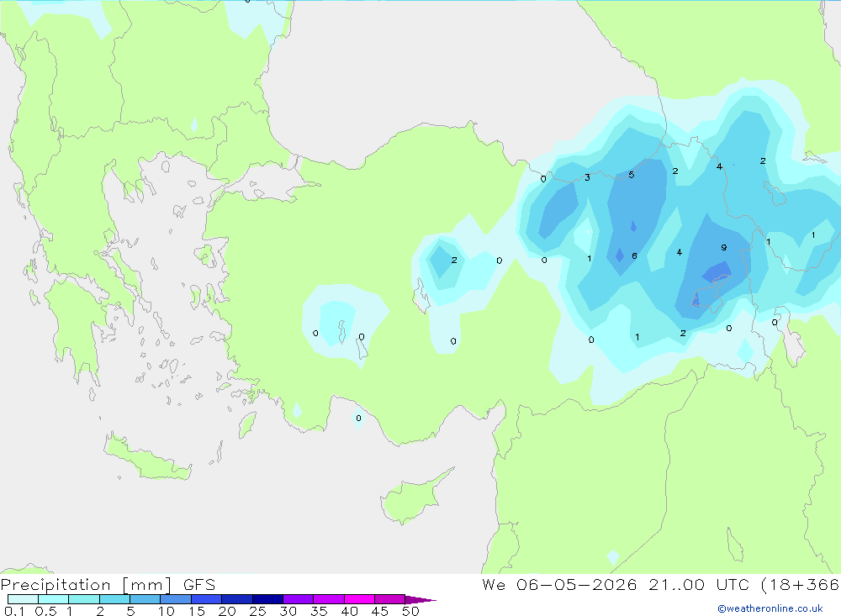Click the '10' legend label

point(167,611)
